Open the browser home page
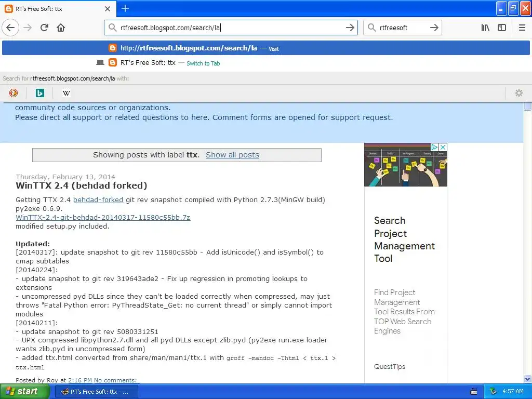This screenshot has width=532, height=399. [x=61, y=28]
